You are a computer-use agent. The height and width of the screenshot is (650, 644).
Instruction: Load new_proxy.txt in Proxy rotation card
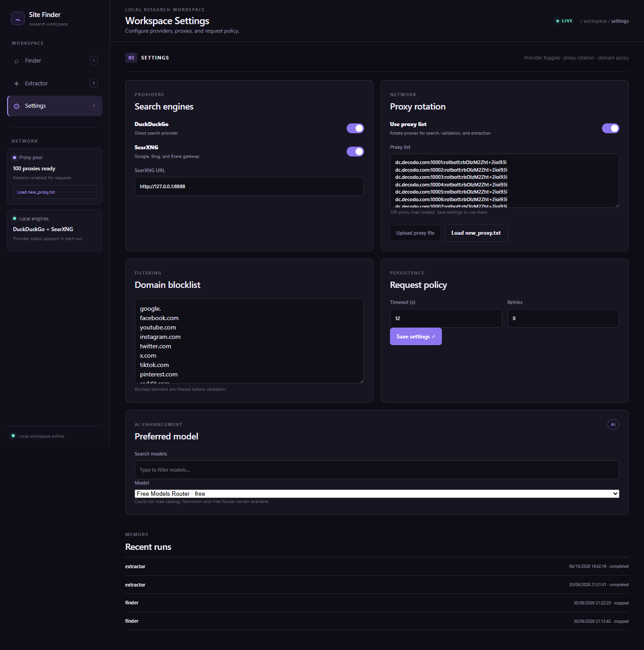[476, 233]
